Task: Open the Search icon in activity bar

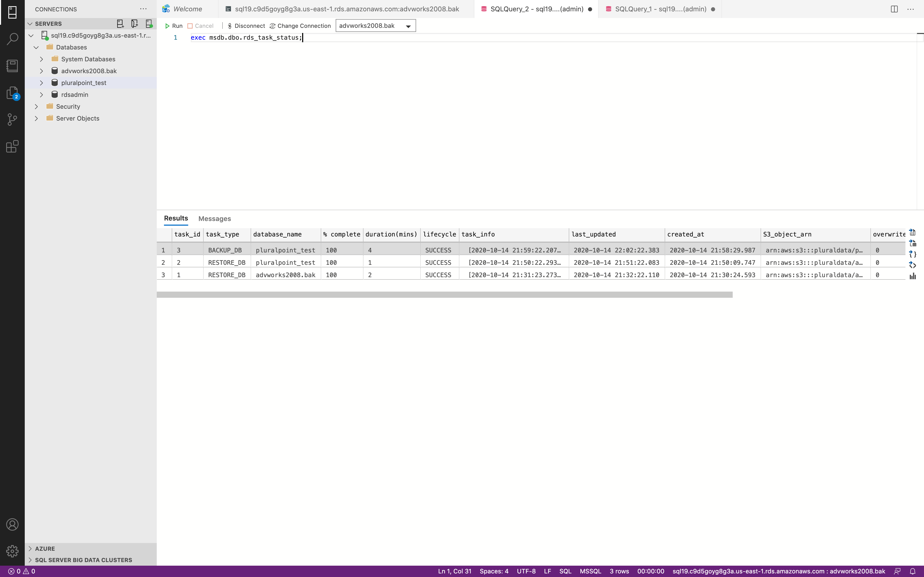Action: coord(12,39)
